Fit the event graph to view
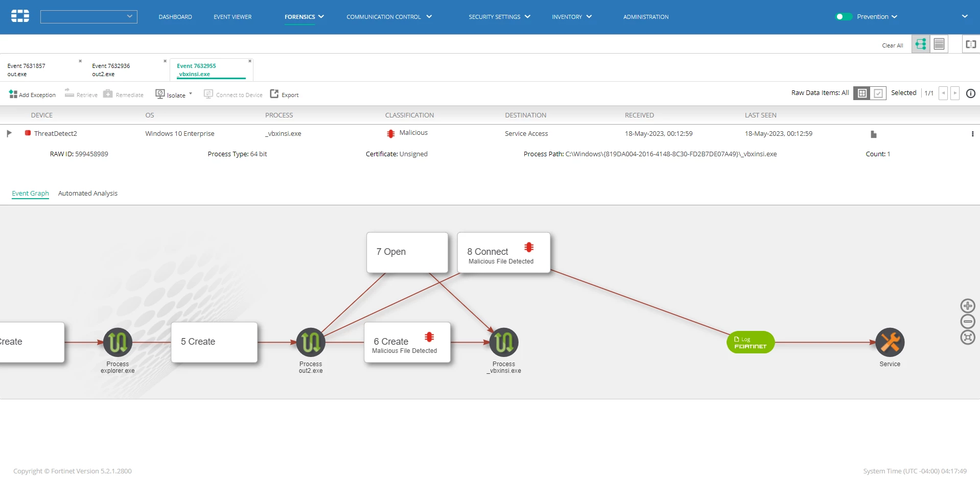This screenshot has width=980, height=478. tap(968, 338)
